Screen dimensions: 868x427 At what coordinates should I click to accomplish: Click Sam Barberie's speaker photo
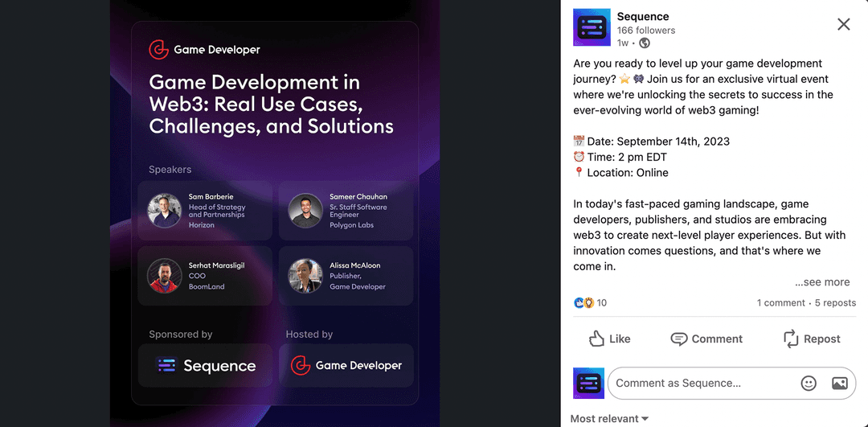[x=165, y=211]
